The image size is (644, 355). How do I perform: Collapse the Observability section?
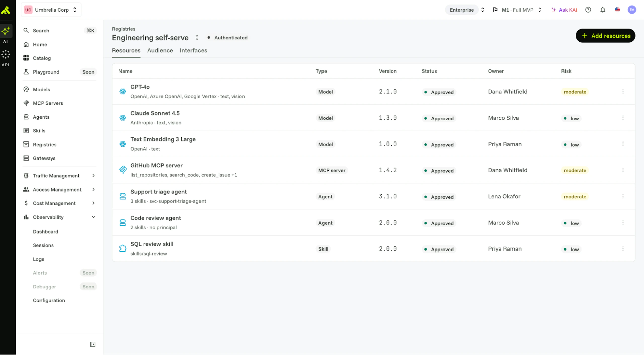(59, 217)
